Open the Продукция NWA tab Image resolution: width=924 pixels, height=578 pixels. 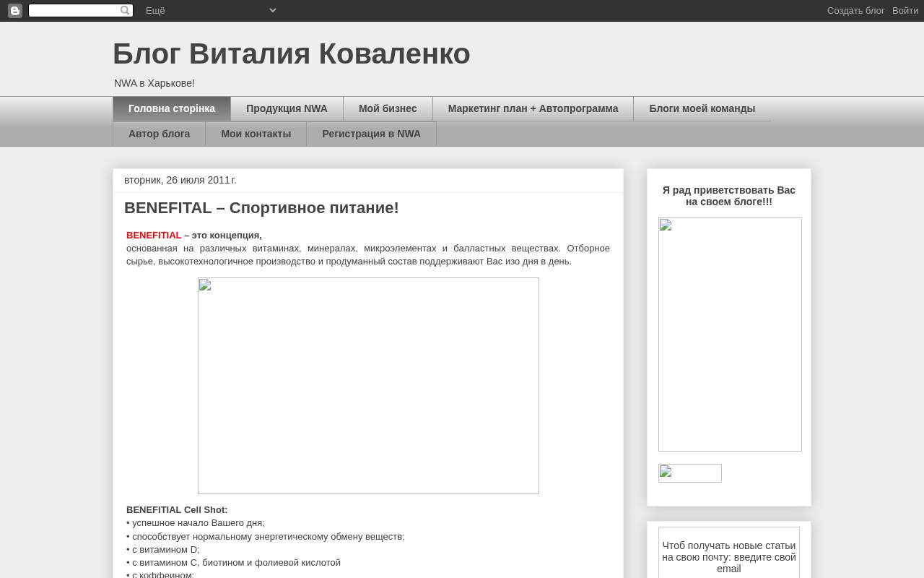287,108
